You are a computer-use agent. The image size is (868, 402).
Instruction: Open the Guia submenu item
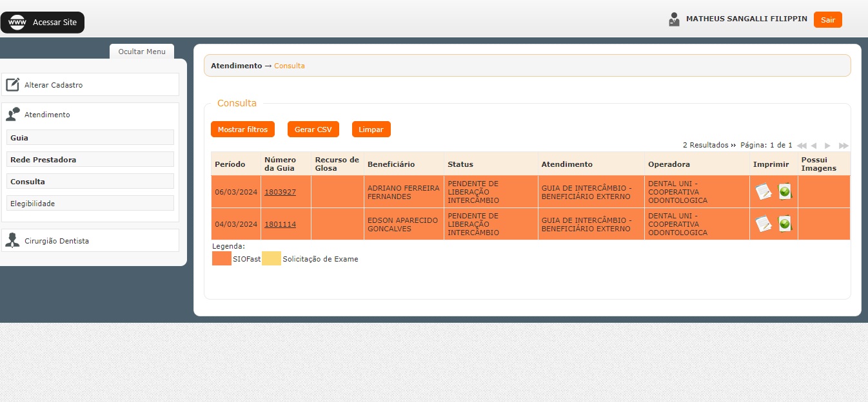[x=90, y=137]
